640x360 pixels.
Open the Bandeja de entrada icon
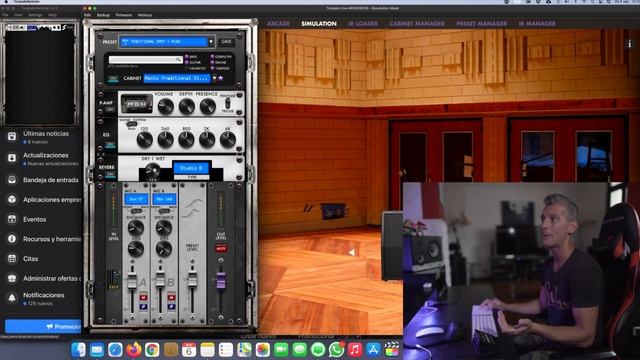[12, 180]
